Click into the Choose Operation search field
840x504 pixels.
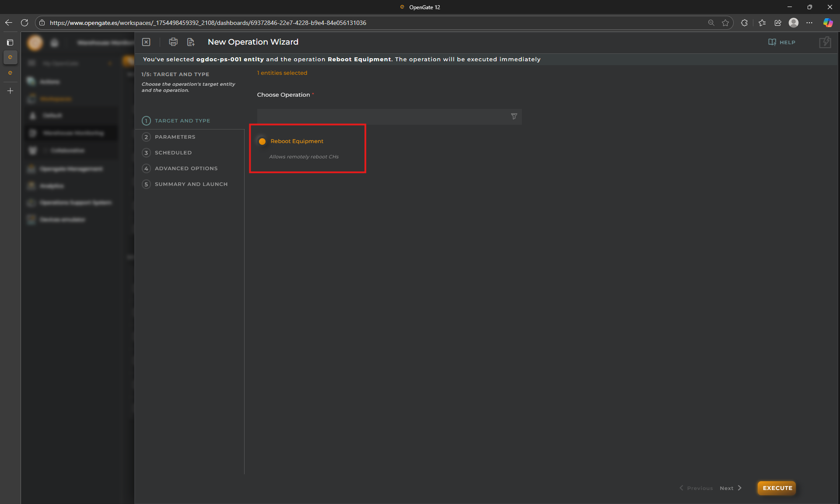(x=381, y=117)
